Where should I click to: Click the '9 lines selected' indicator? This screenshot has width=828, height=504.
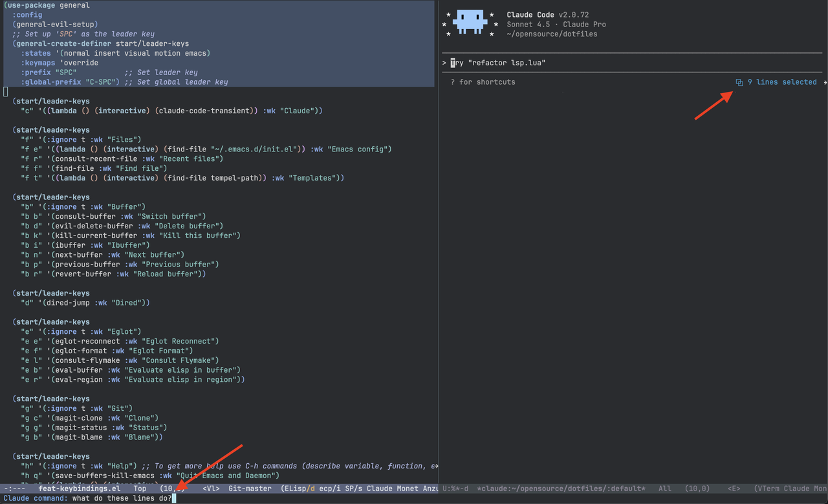coord(782,82)
